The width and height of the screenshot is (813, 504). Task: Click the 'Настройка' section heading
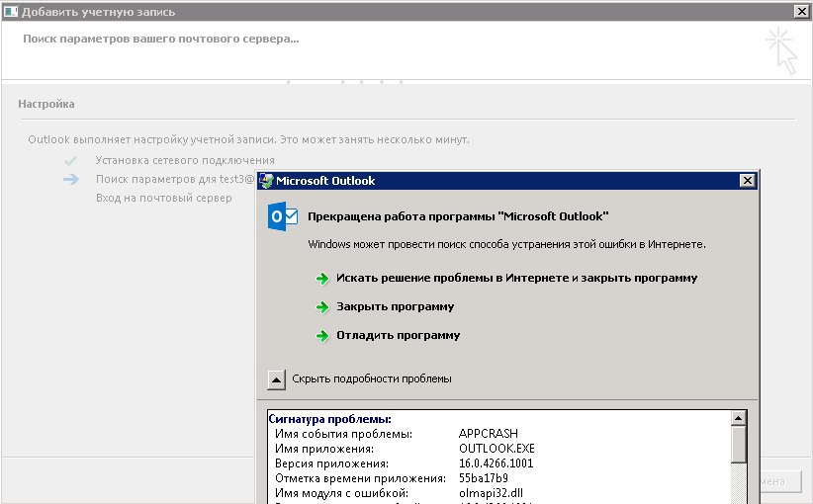[x=46, y=104]
